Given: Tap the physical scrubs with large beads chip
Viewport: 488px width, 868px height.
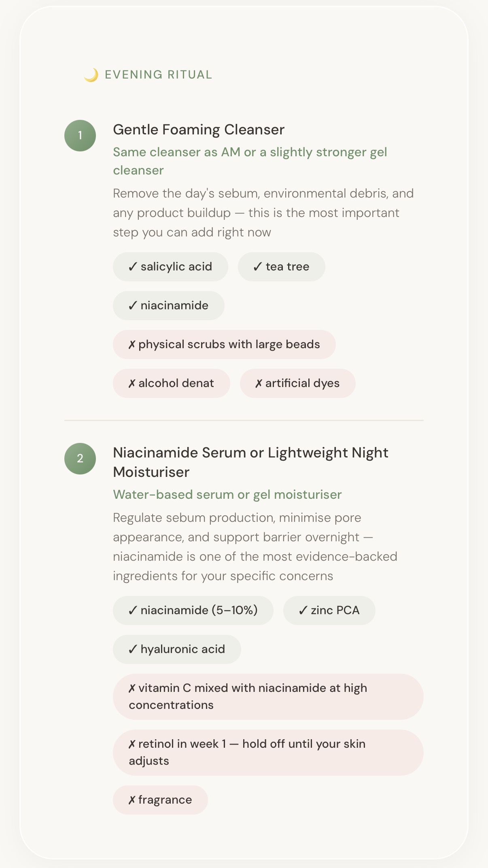Looking at the screenshot, I should point(224,345).
